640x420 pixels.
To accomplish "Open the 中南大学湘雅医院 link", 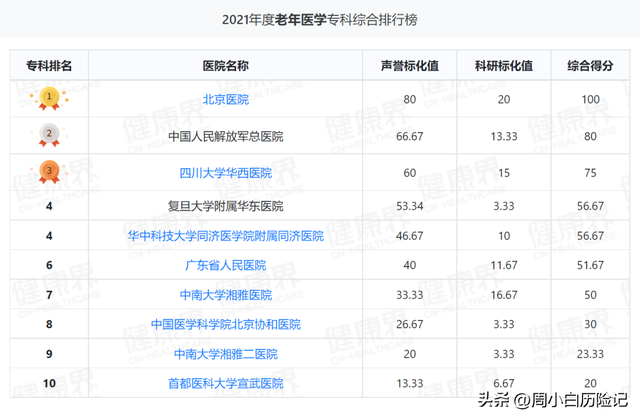I will (x=226, y=295).
